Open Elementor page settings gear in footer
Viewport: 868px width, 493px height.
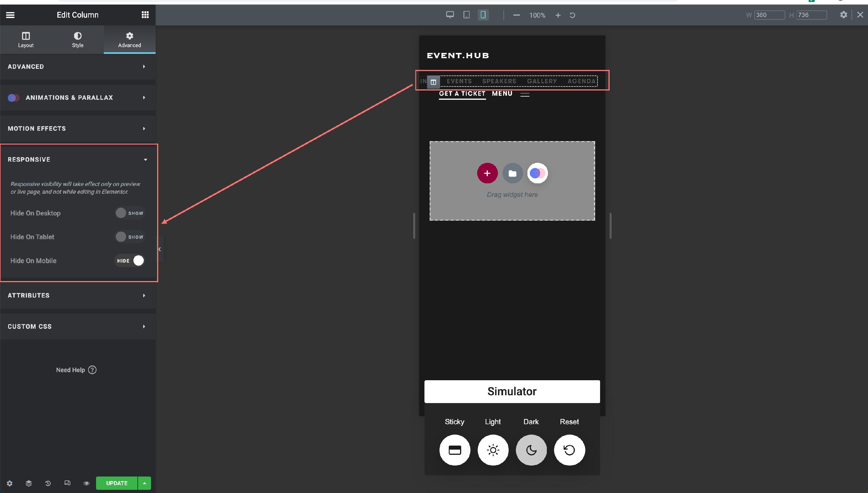[x=10, y=483]
